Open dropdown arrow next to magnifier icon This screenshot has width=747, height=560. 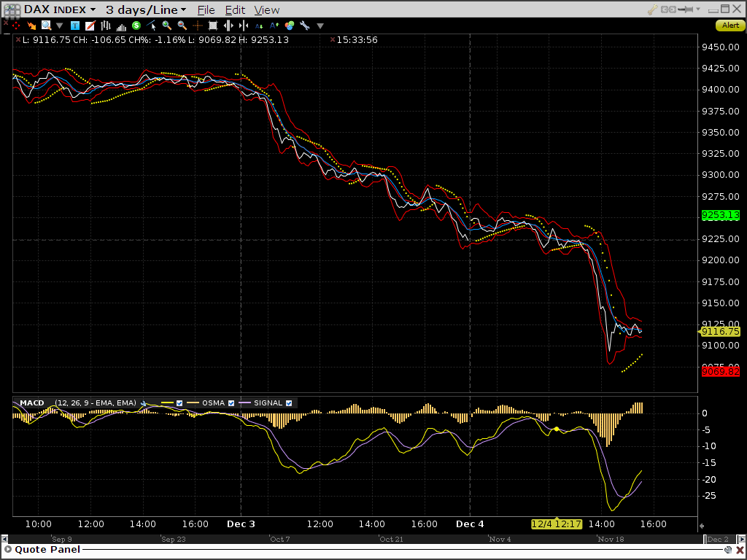60,26
